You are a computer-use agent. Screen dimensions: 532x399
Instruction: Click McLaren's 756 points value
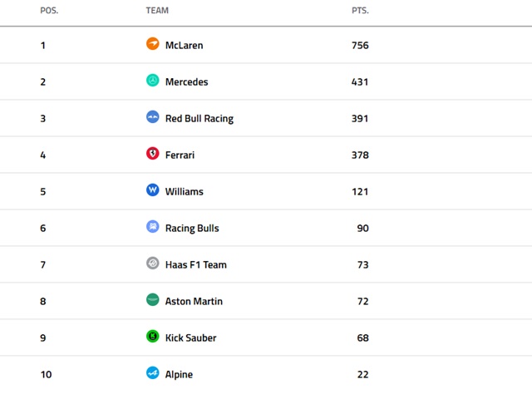coord(360,45)
